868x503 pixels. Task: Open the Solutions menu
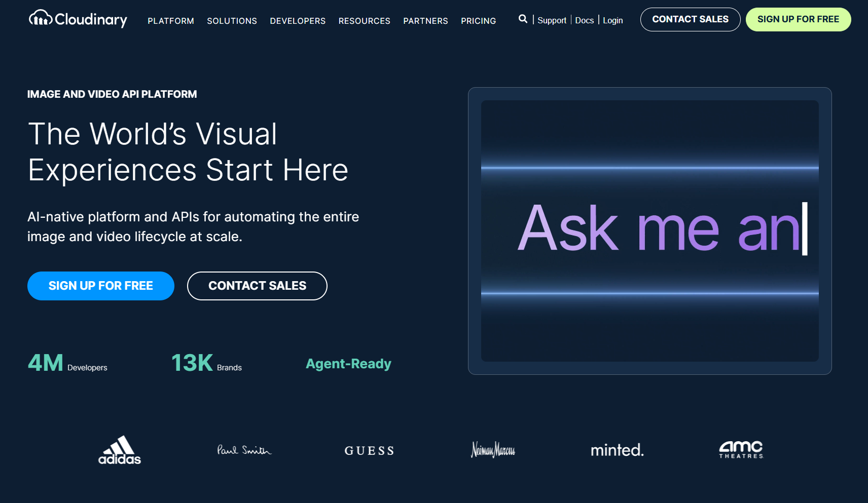click(232, 21)
